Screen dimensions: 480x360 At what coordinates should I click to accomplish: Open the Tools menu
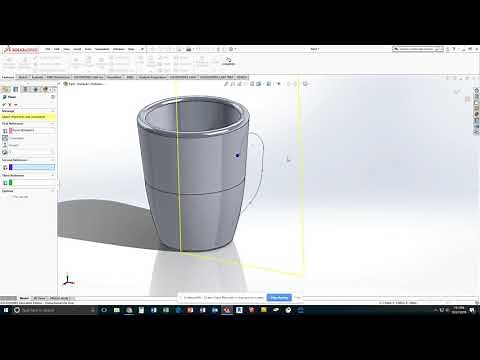pyautogui.click(x=88, y=49)
